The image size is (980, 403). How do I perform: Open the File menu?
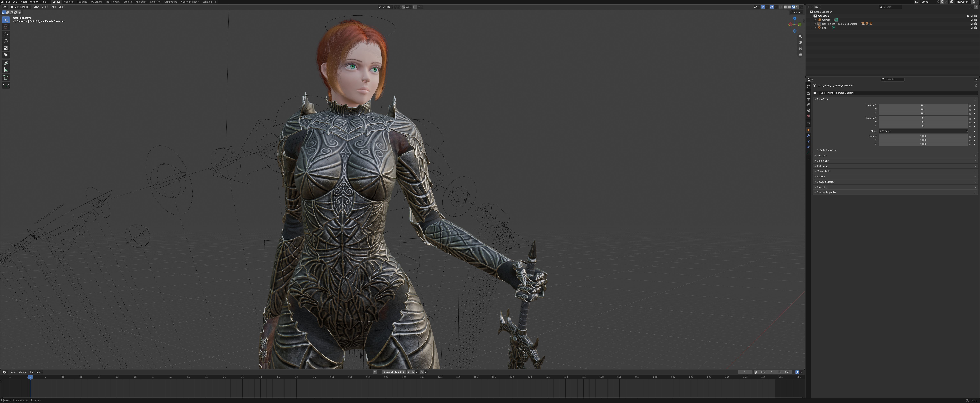(x=8, y=2)
